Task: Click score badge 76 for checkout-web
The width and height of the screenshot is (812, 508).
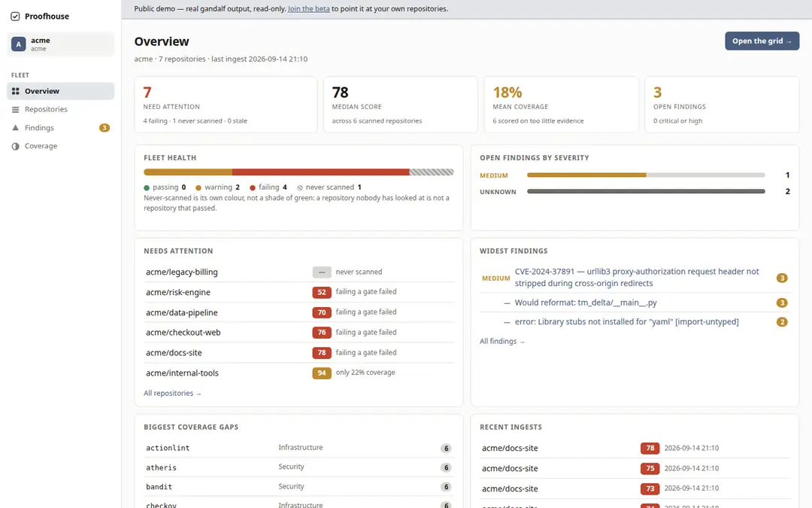Action: pos(322,333)
